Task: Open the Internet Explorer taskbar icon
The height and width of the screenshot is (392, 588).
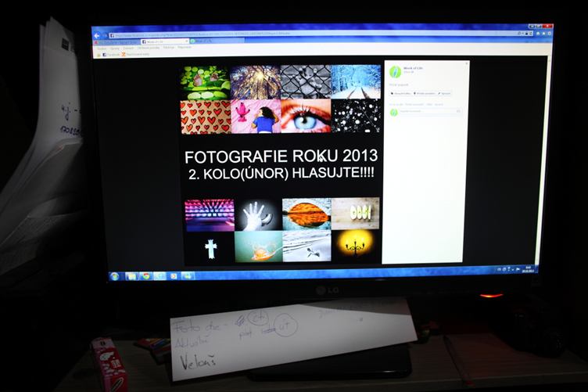Action: pyautogui.click(x=159, y=276)
